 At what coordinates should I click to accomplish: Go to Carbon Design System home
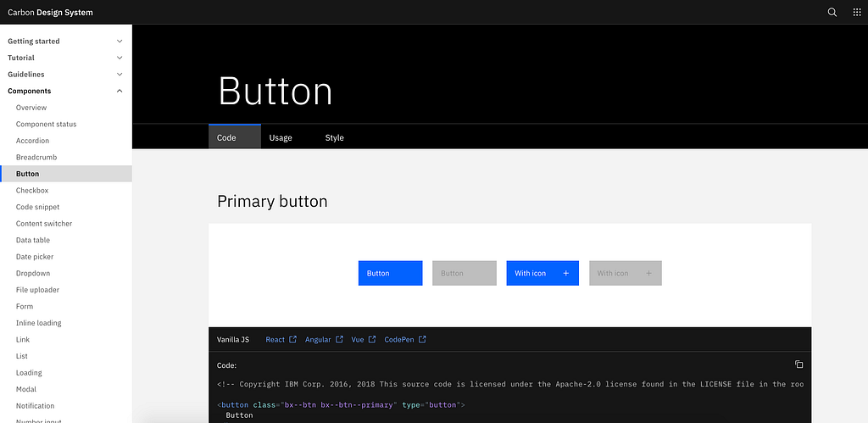(x=51, y=13)
